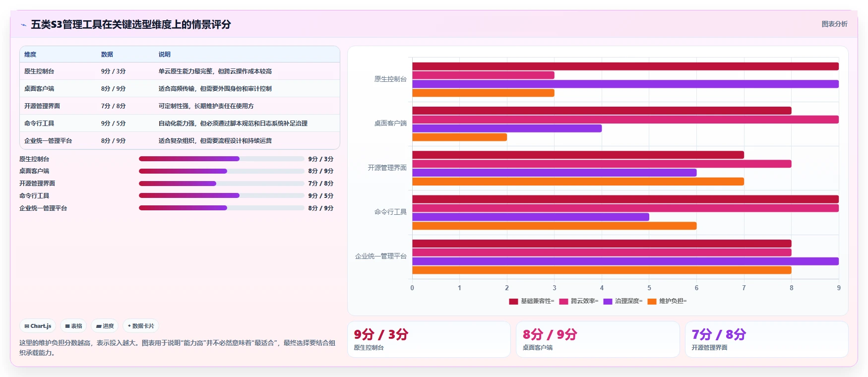The width and height of the screenshot is (868, 377).
Task: Open the 7分 / 8分 开源管理界面 data card
Action: pos(767,339)
